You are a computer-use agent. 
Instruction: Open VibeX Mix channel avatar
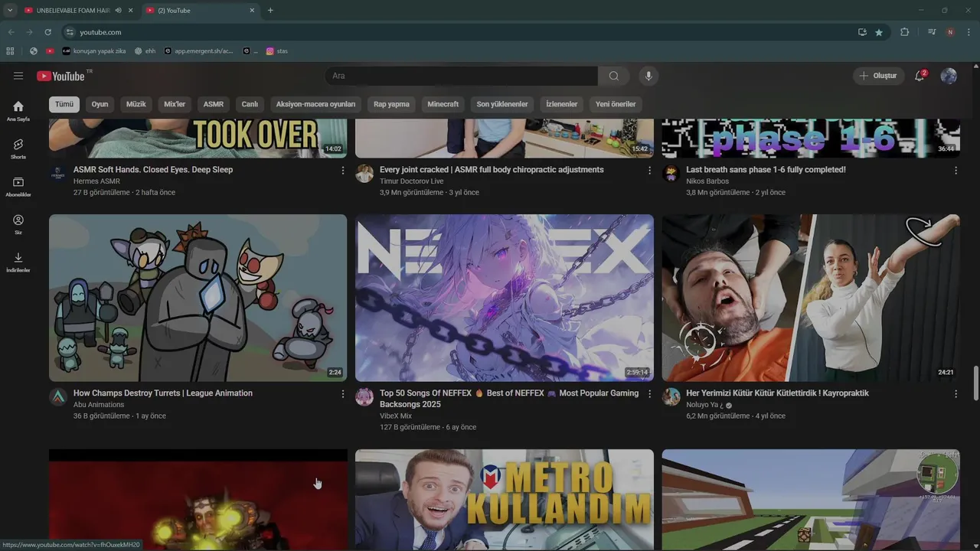pyautogui.click(x=364, y=396)
